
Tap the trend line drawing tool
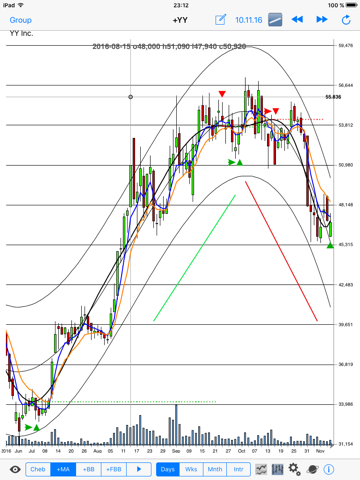275,20
